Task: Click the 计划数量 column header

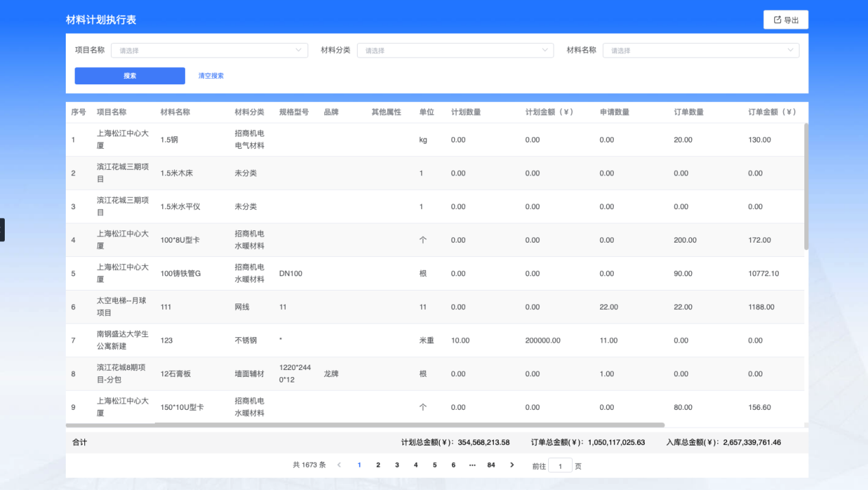Action: [x=465, y=112]
